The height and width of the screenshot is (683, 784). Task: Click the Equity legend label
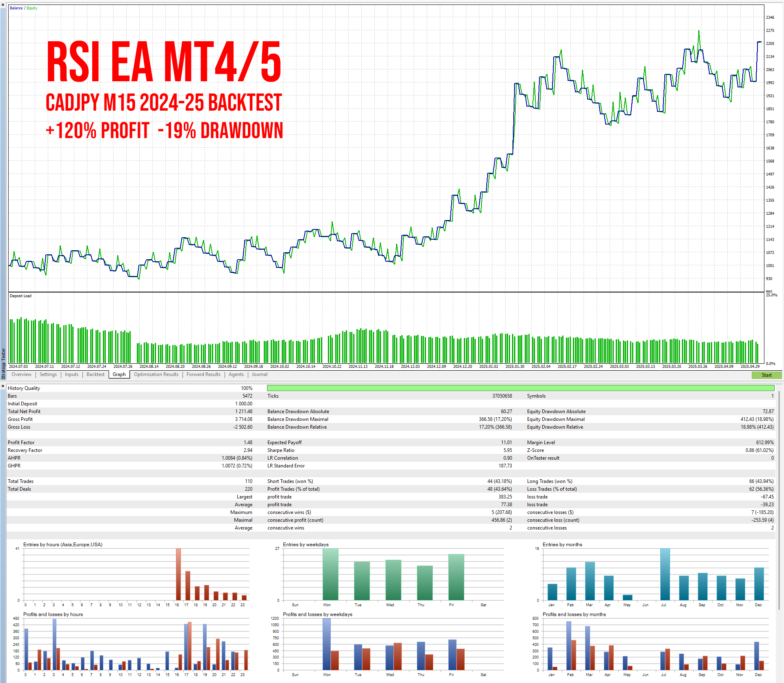(x=32, y=8)
